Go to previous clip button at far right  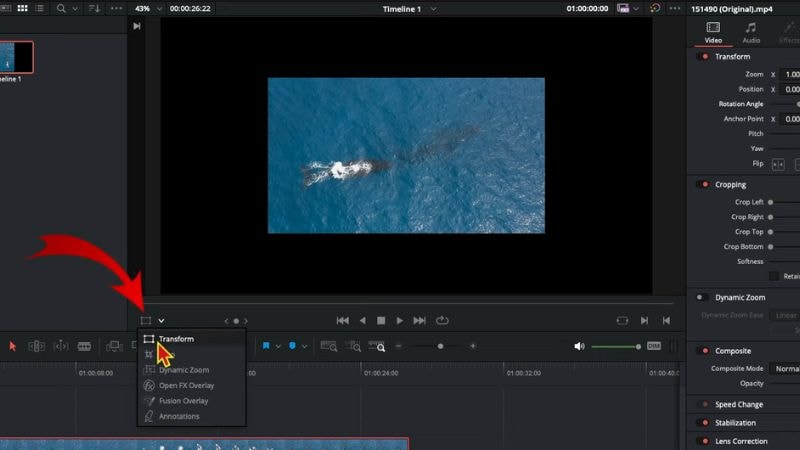[666, 320]
